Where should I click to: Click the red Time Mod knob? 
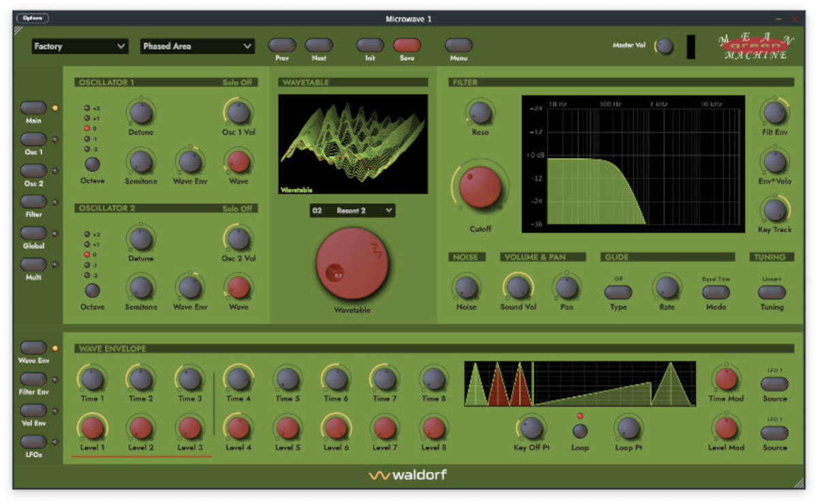click(726, 379)
